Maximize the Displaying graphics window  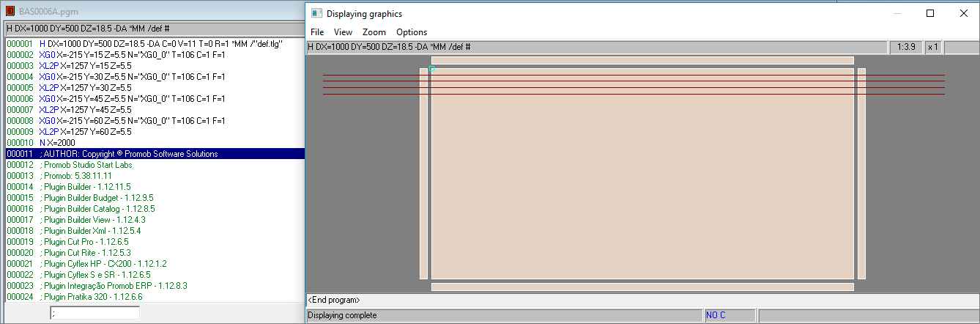tap(930, 13)
